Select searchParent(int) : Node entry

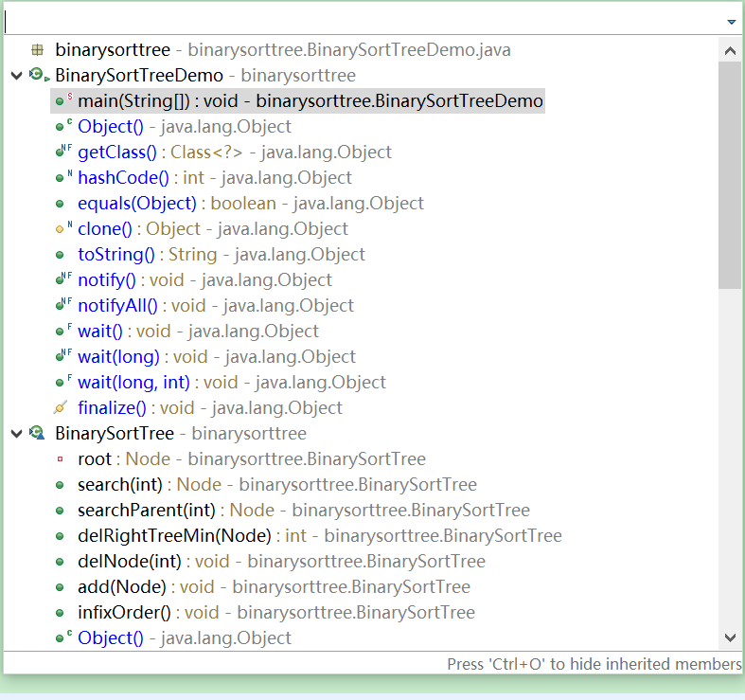[x=304, y=511]
